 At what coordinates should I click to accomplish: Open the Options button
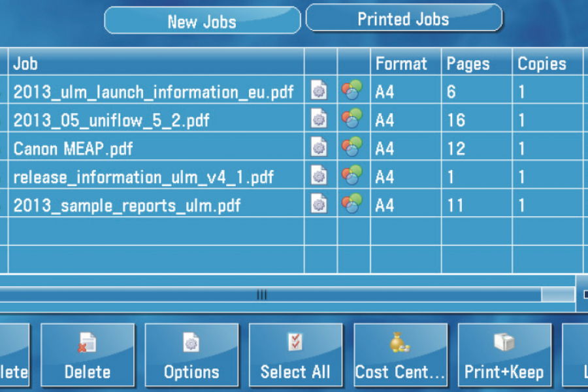click(191, 355)
